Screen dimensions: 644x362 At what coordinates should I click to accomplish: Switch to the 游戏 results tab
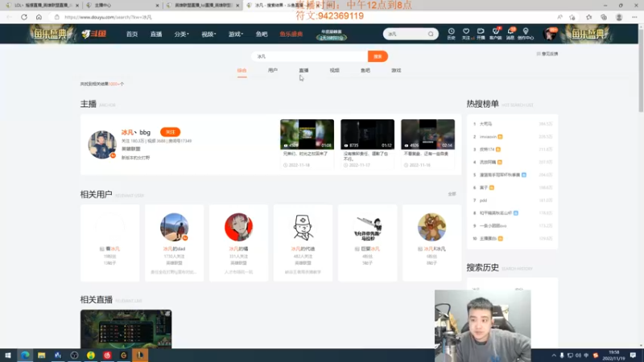pyautogui.click(x=396, y=71)
